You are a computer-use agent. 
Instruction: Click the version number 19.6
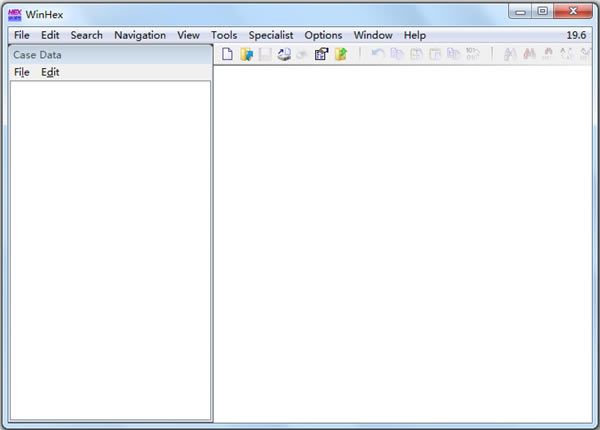pos(576,35)
